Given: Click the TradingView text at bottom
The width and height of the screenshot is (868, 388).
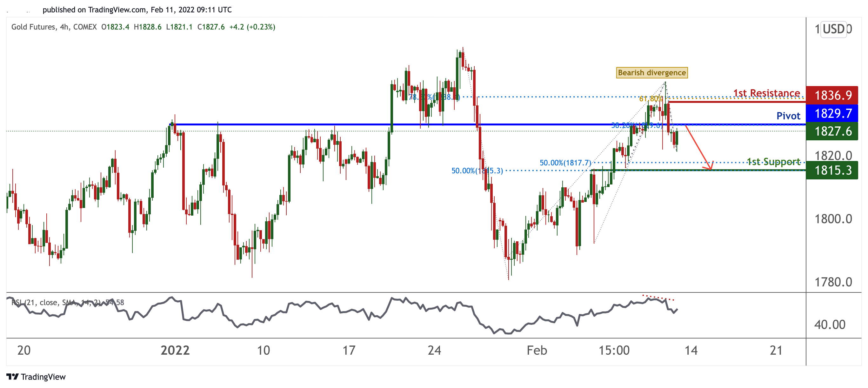Looking at the screenshot, I should click(x=43, y=377).
